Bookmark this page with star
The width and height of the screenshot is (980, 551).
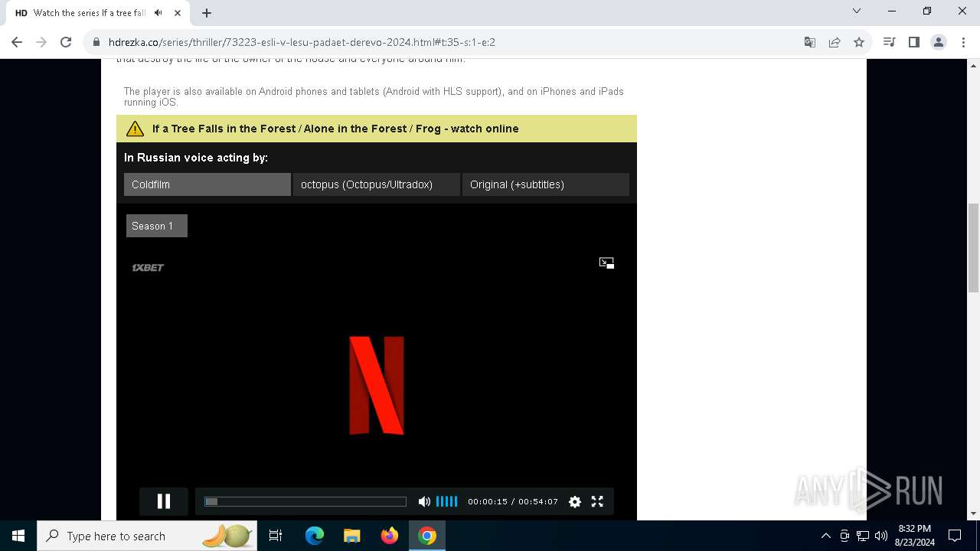click(x=859, y=42)
